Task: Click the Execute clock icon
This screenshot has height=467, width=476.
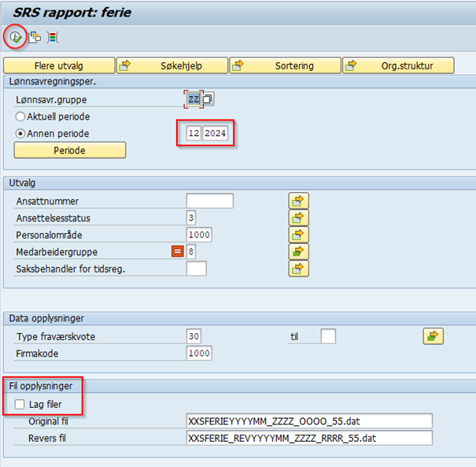Action: (x=16, y=37)
